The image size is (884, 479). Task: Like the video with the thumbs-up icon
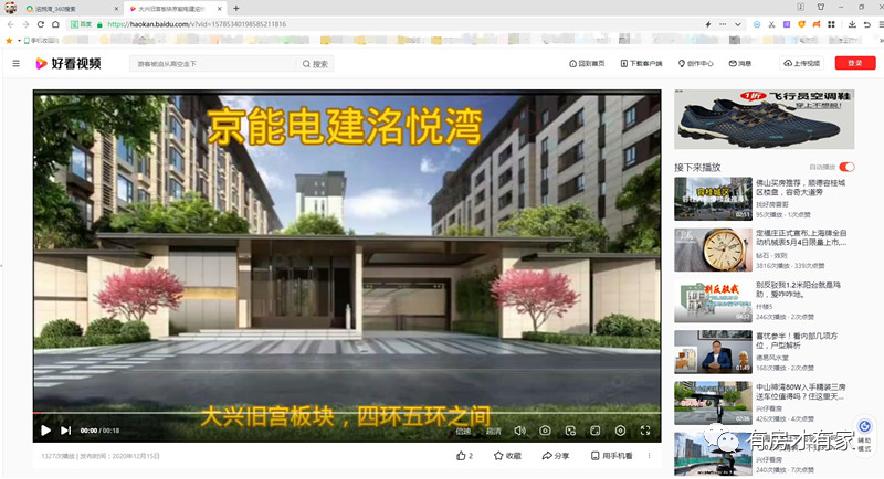pyautogui.click(x=461, y=456)
